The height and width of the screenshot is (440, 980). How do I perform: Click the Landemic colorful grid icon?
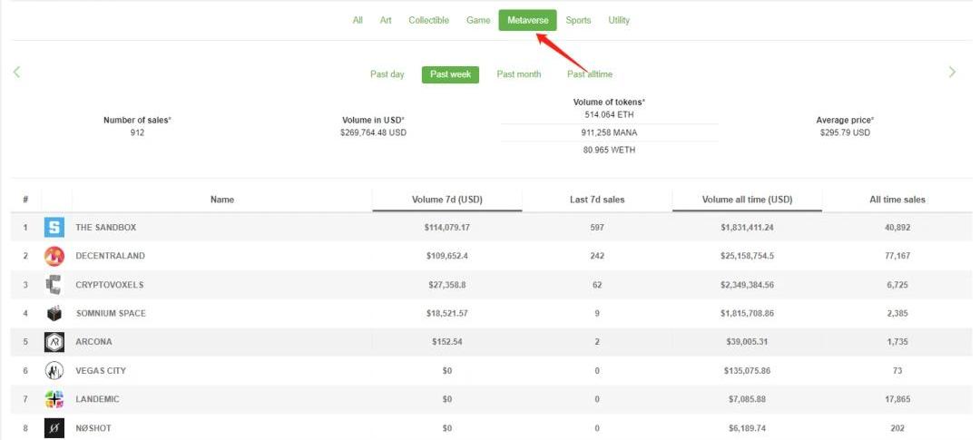click(54, 399)
